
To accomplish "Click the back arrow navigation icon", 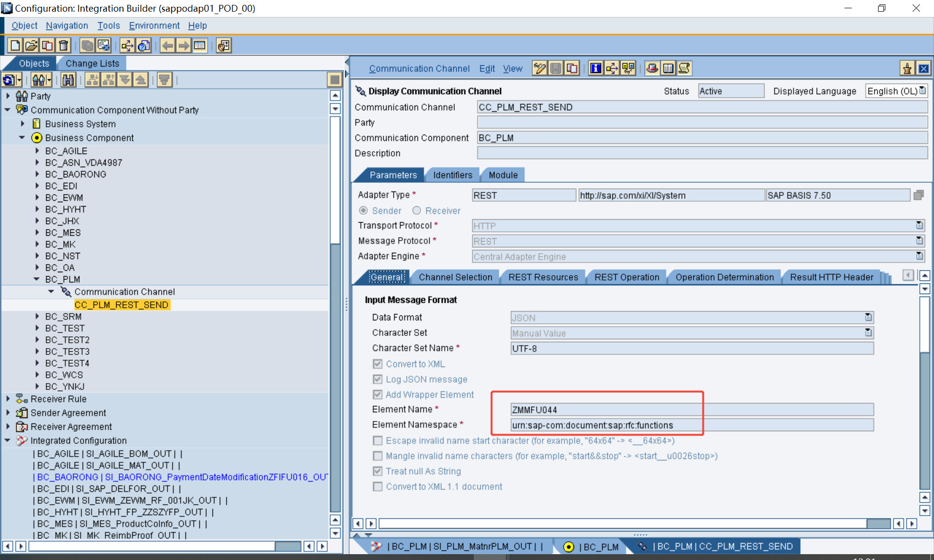I will click(x=167, y=46).
